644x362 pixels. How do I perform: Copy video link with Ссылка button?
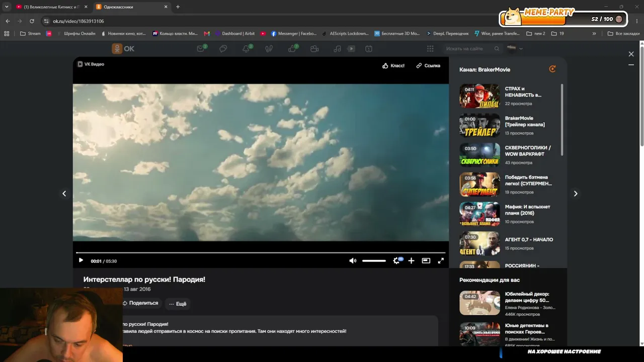[x=428, y=65]
